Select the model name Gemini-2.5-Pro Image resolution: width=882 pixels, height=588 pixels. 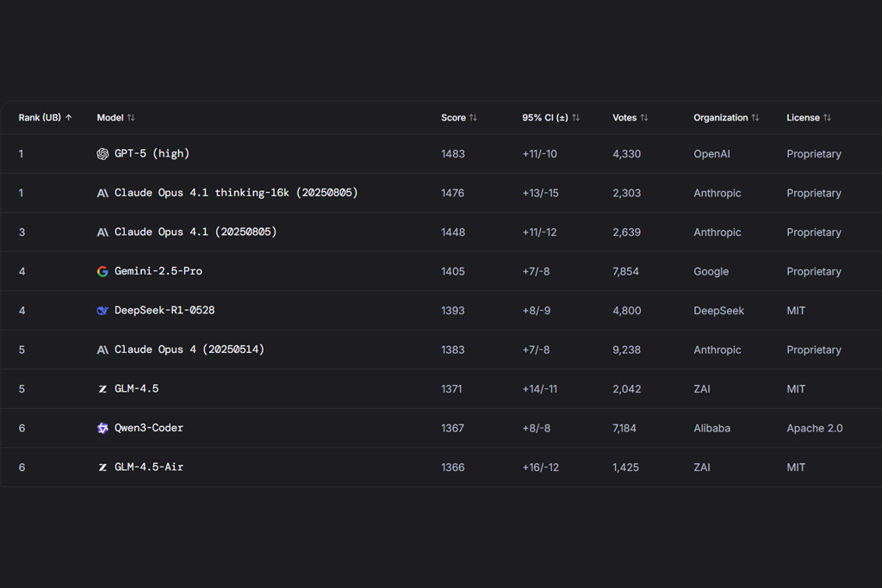coord(158,271)
